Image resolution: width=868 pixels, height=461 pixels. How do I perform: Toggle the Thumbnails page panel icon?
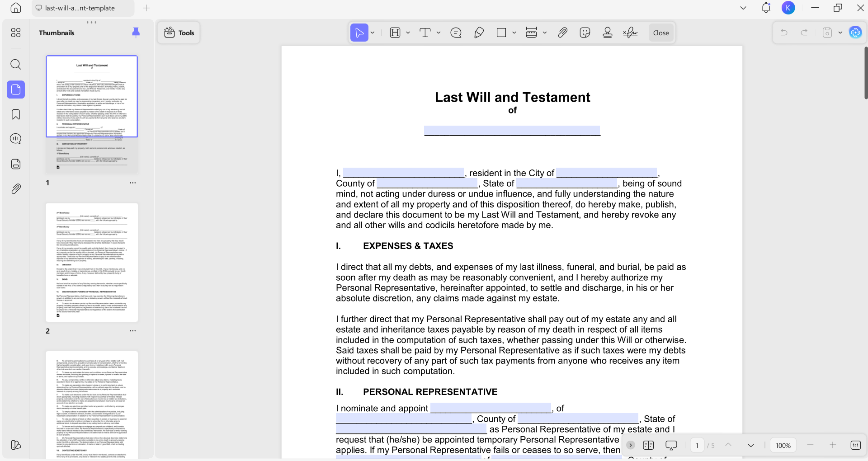(16, 89)
